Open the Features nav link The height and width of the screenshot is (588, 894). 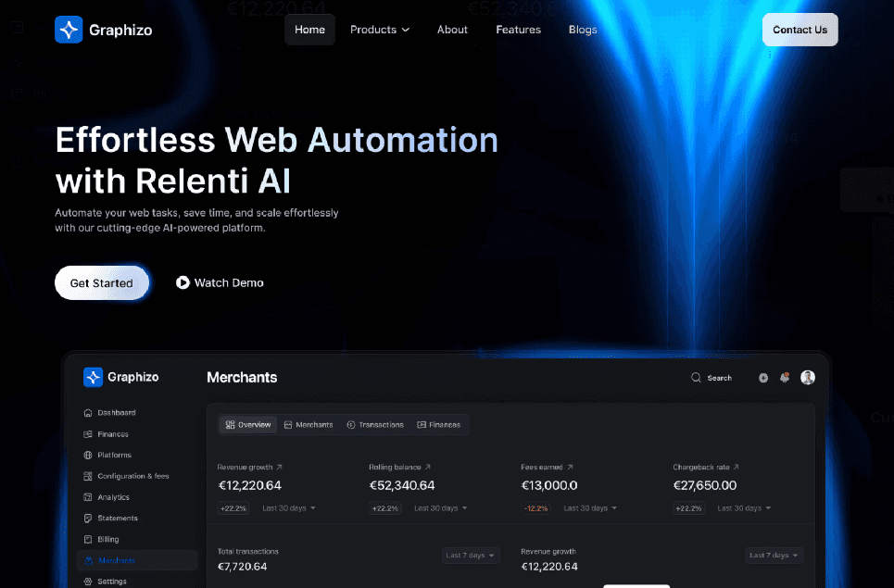(x=518, y=30)
